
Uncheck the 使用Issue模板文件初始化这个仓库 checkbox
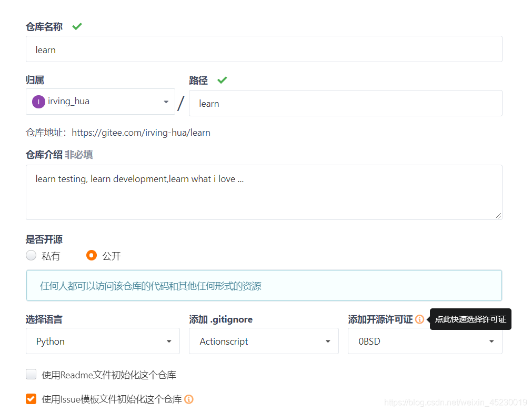coord(31,399)
